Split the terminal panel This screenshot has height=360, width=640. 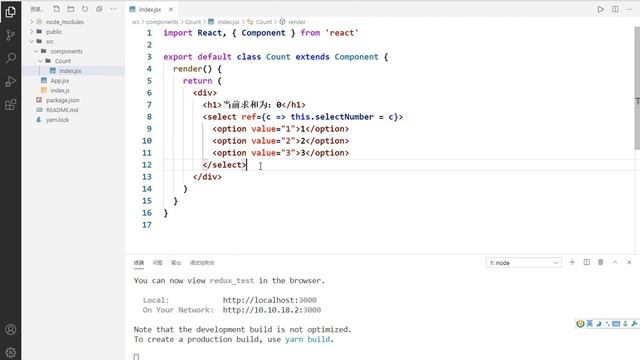[x=587, y=262]
